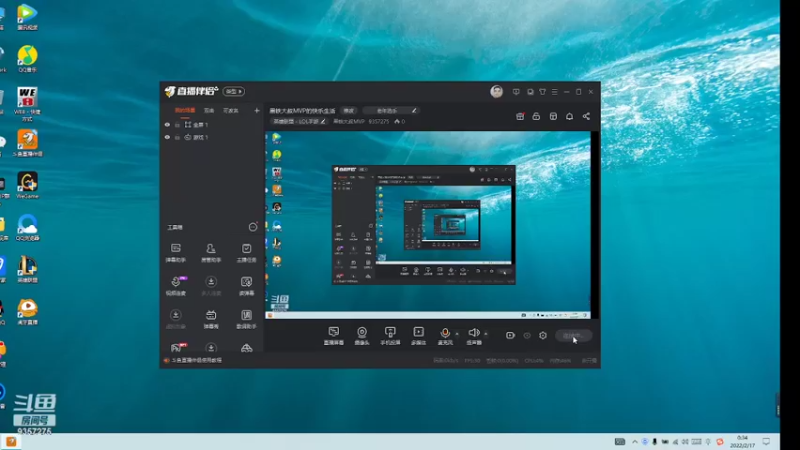Image resolution: width=800 pixels, height=450 pixels.
Task: Lock the 全屏 1 source layer
Action: 177,124
